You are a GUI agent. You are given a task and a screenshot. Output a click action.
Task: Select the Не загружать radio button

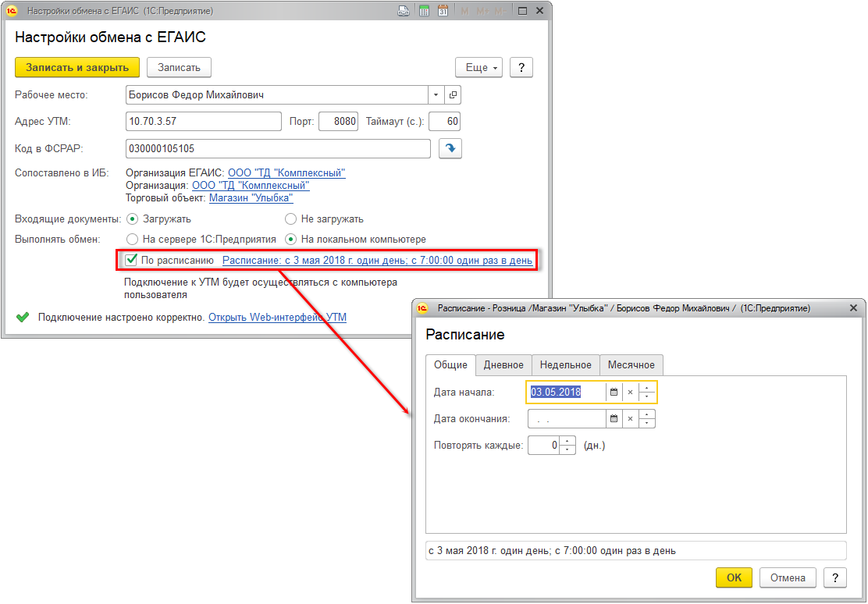click(290, 219)
